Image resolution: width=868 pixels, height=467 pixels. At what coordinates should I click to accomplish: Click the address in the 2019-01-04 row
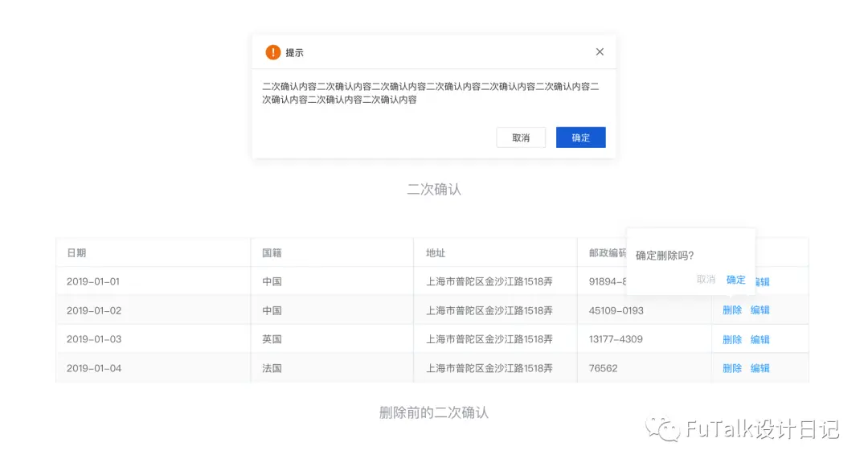(489, 368)
